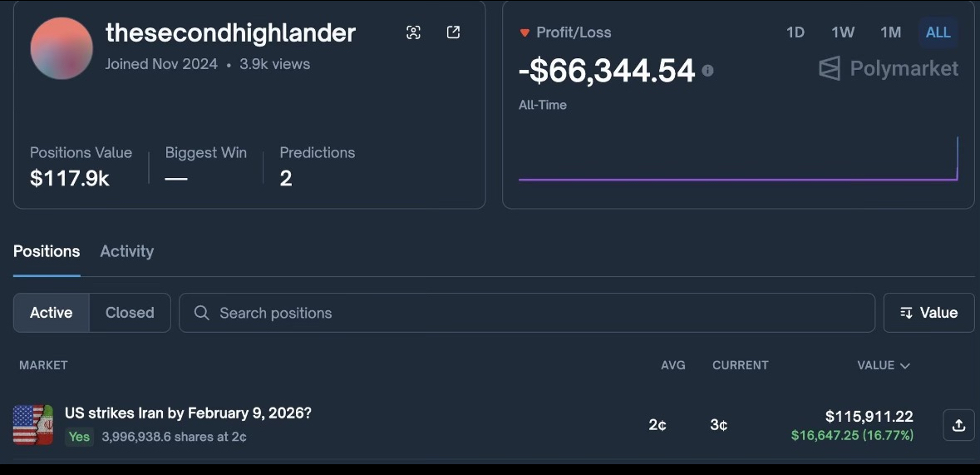Open profile in external link icon

453,32
